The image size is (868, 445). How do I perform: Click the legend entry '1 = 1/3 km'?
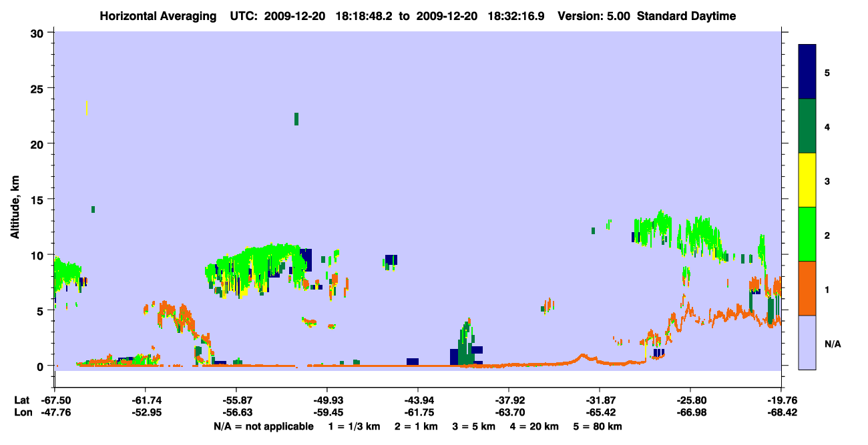pyautogui.click(x=354, y=426)
